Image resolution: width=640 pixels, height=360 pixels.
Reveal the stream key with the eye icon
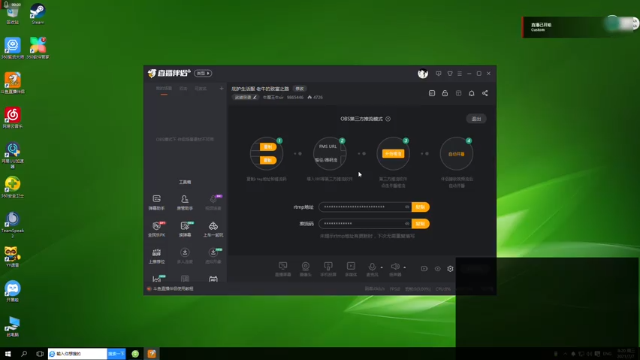click(407, 223)
